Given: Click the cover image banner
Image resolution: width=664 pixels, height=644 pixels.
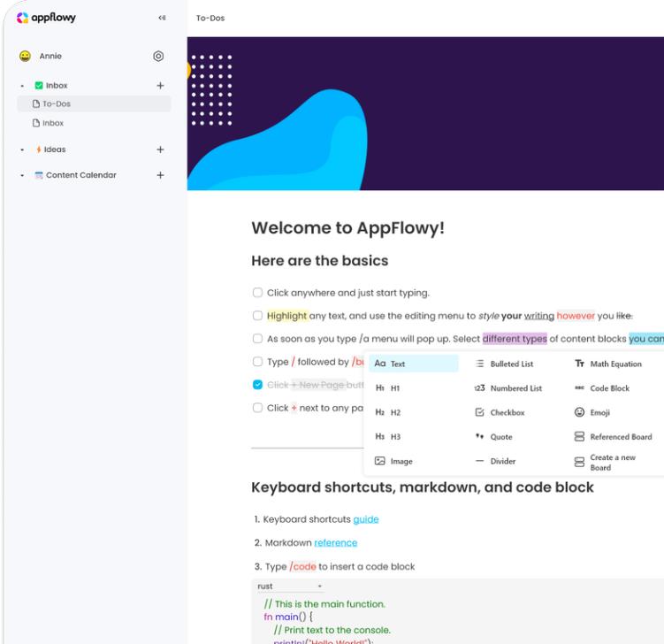Looking at the screenshot, I should (425, 113).
